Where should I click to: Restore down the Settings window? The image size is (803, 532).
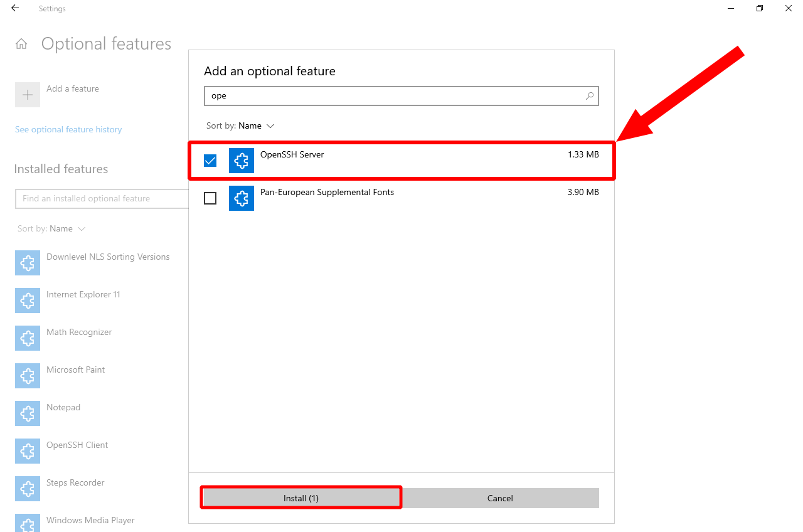click(x=760, y=8)
